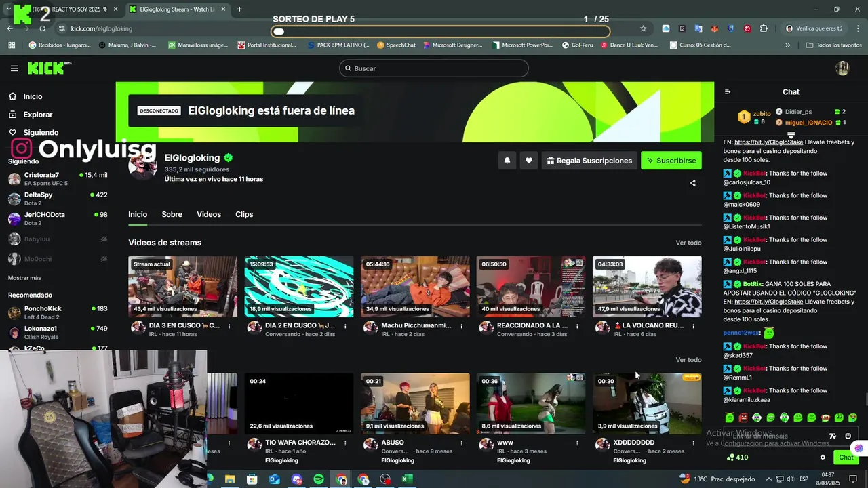Insert the red angry emote
This screenshot has width=868, height=488.
[743, 418]
